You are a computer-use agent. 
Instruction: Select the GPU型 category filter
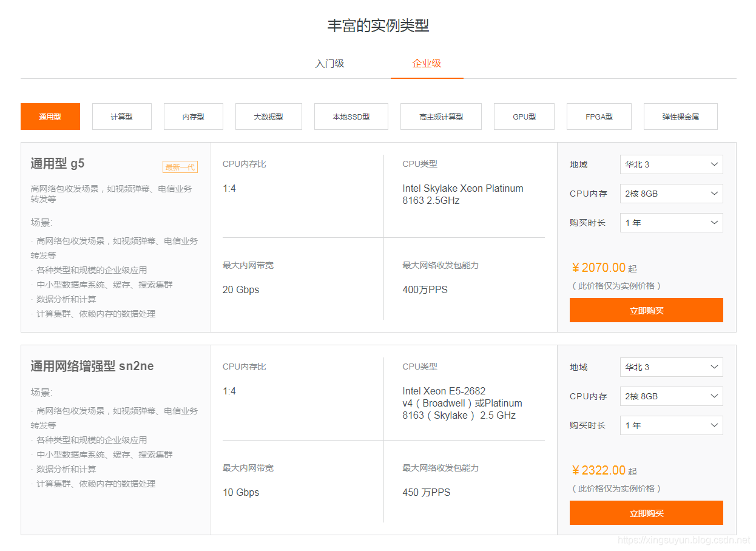point(524,116)
